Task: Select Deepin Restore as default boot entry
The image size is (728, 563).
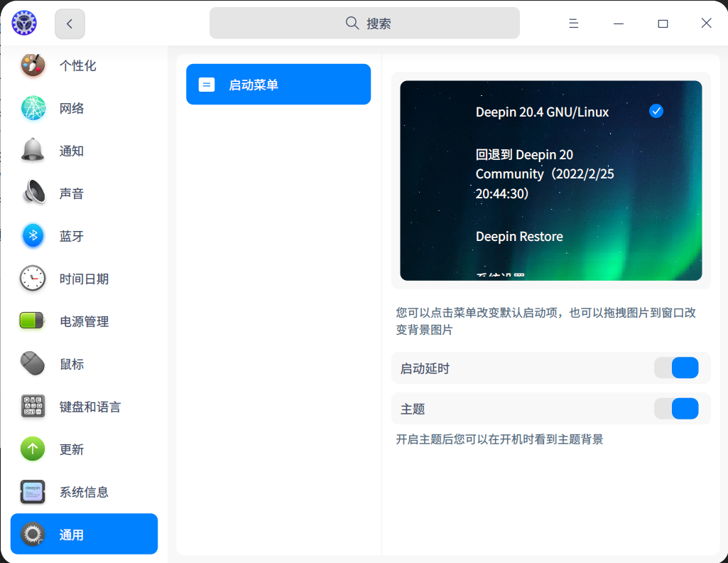Action: coord(519,236)
